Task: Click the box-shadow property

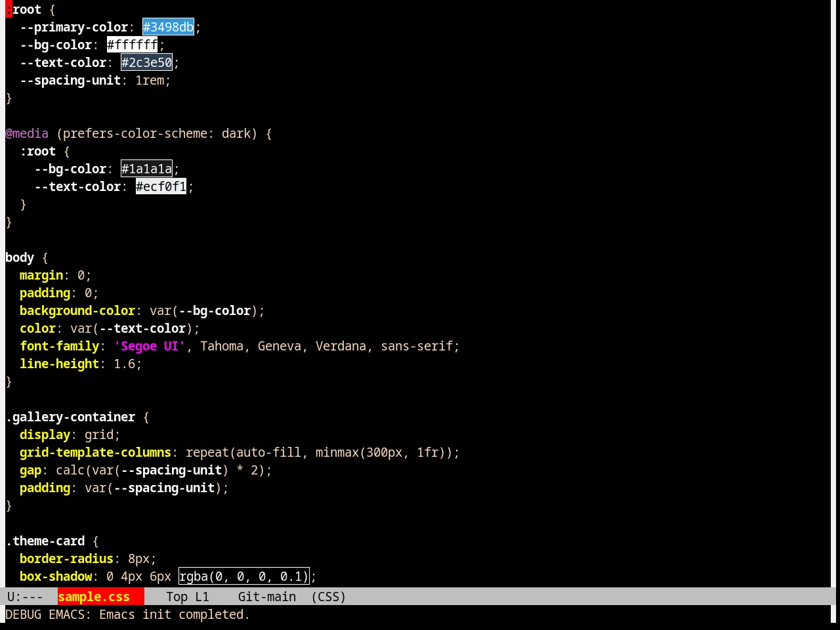Action: pyautogui.click(x=56, y=576)
